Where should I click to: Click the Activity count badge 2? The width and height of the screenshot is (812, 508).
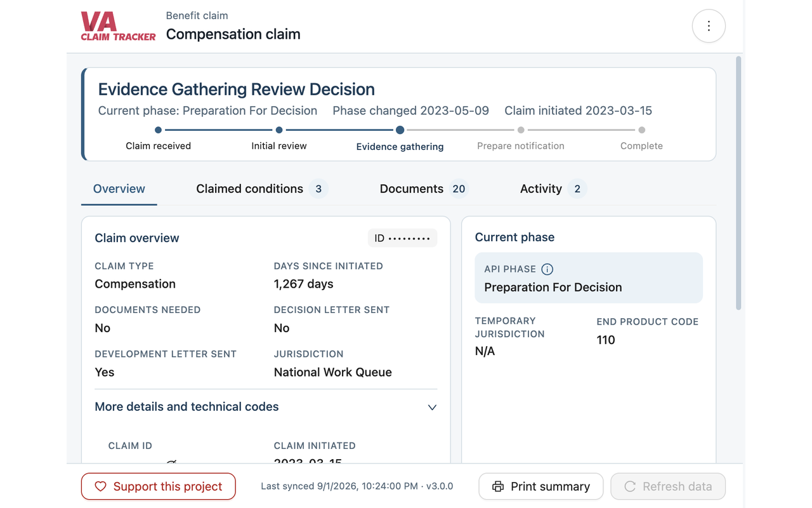point(577,189)
